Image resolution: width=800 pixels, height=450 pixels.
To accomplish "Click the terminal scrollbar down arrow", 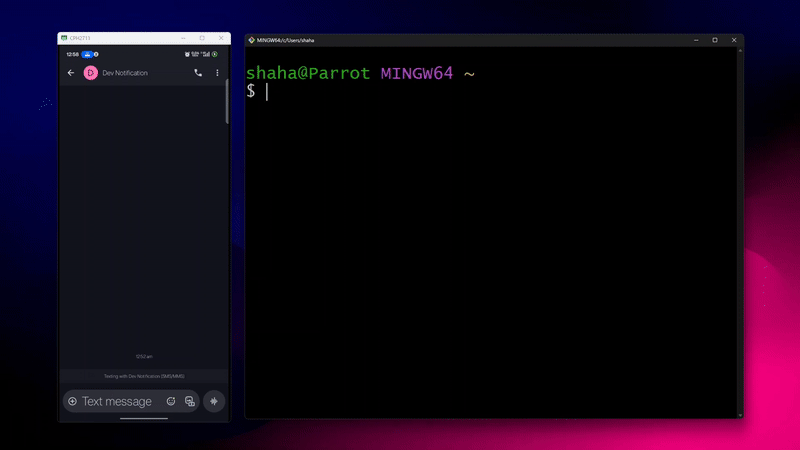I will click(740, 414).
